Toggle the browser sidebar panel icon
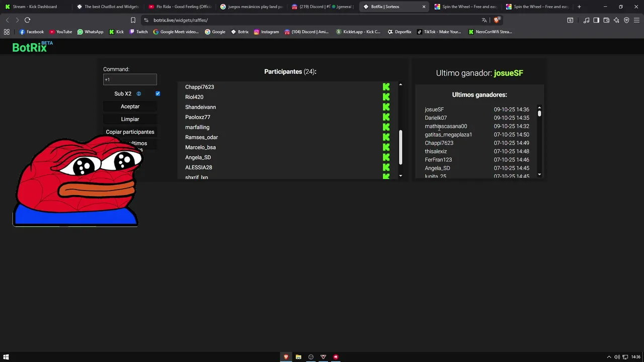Screen dimensions: 644x362 (x=596, y=20)
